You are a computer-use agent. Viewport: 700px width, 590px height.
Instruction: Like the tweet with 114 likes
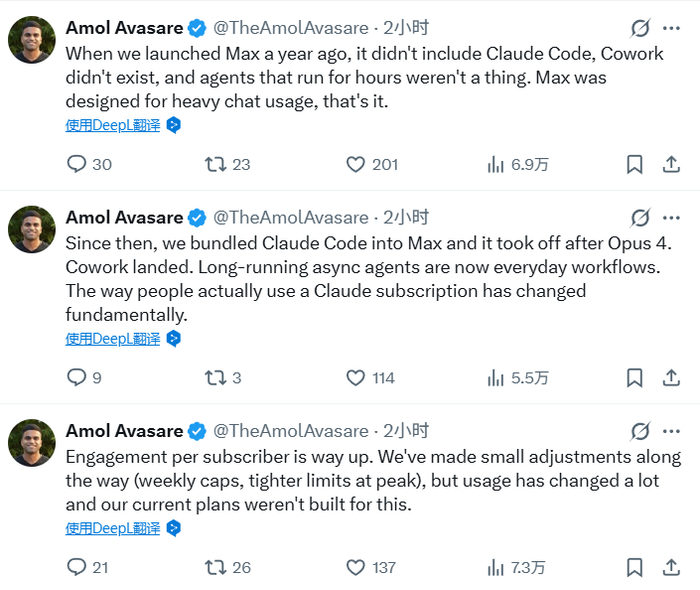[356, 377]
